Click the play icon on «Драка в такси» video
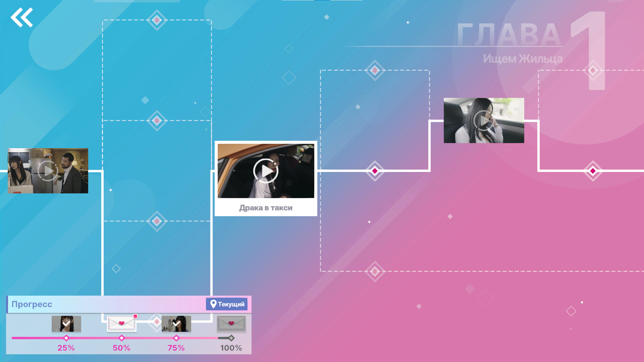This screenshot has width=644, height=362. tap(266, 171)
